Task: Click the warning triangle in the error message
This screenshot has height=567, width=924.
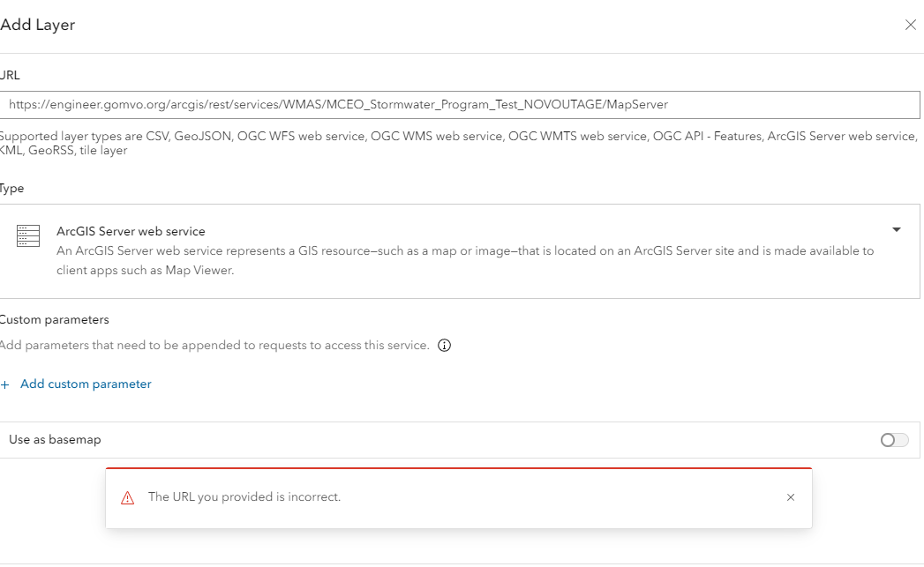Action: pos(129,496)
